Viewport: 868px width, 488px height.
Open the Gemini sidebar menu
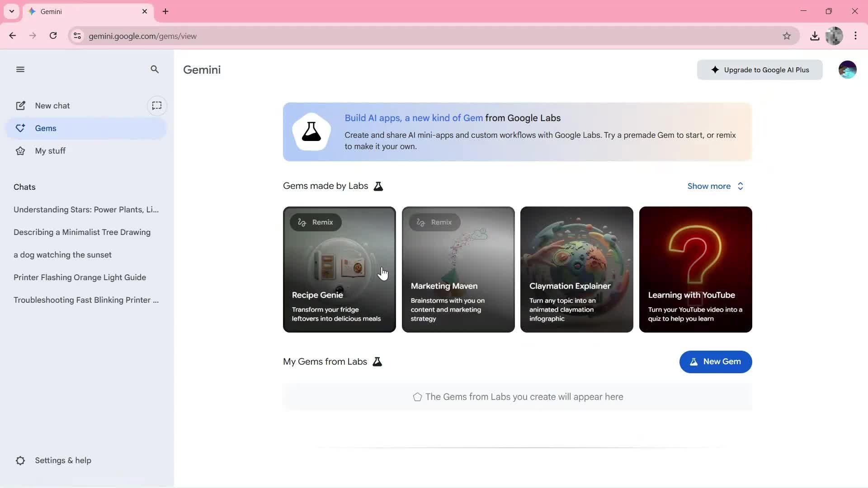pyautogui.click(x=20, y=69)
